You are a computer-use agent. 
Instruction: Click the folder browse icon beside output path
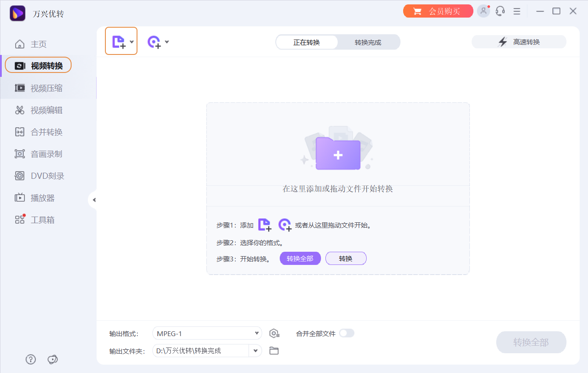274,351
